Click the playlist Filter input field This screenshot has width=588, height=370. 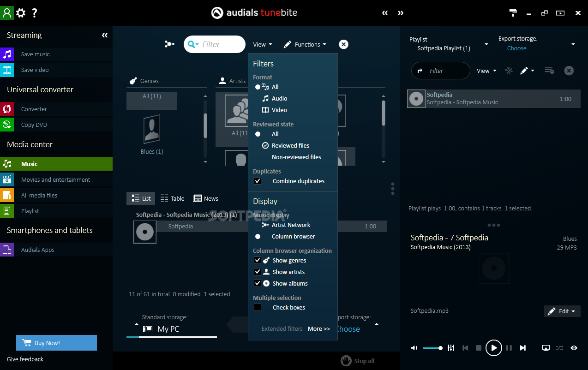440,71
